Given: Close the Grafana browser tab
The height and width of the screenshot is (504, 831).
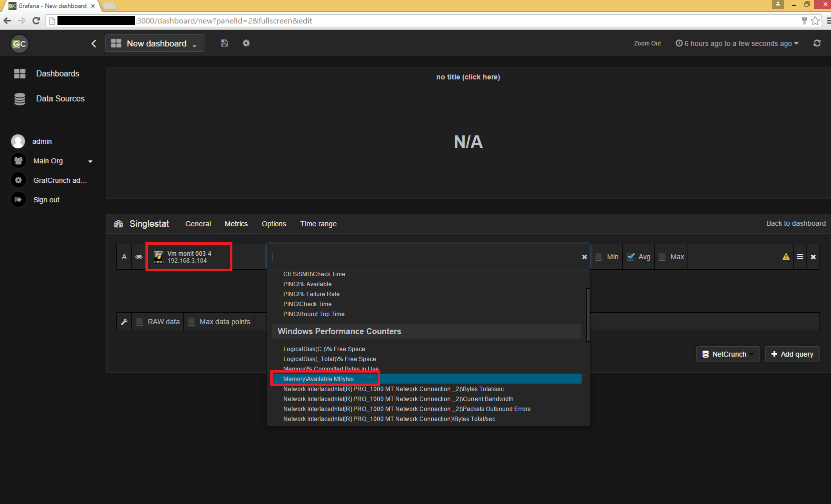Looking at the screenshot, I should (93, 6).
